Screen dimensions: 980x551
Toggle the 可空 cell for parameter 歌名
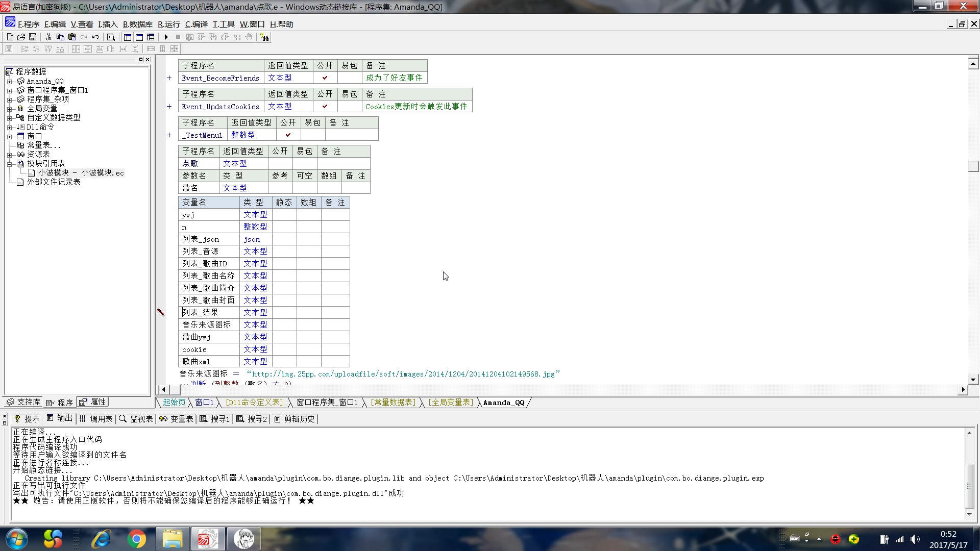point(305,188)
